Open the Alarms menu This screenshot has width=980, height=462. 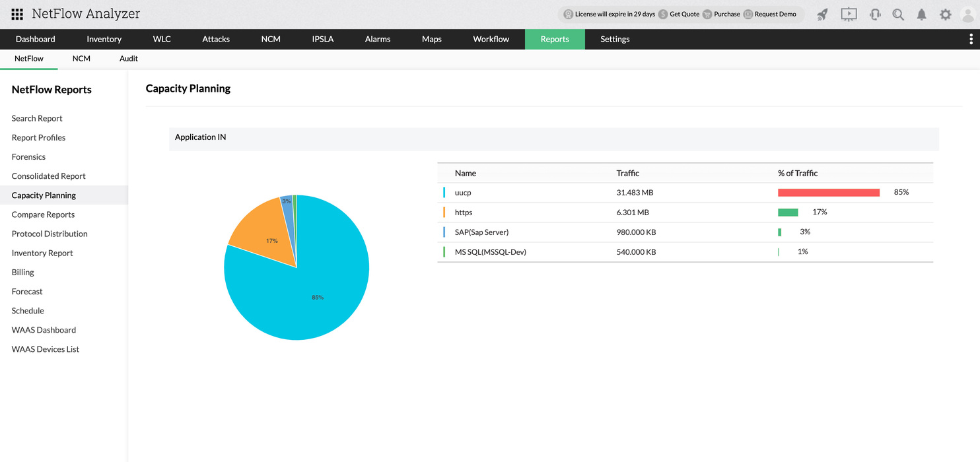(378, 39)
